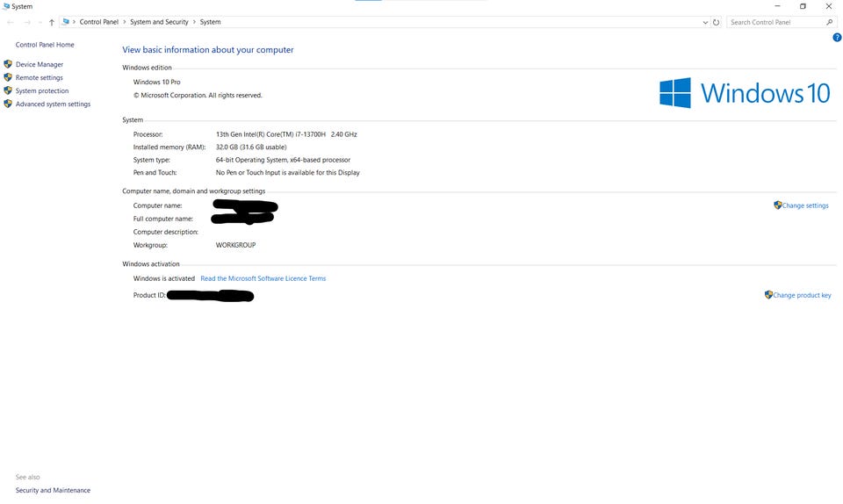This screenshot has width=843, height=504.
Task: Open System protection
Action: click(x=42, y=90)
